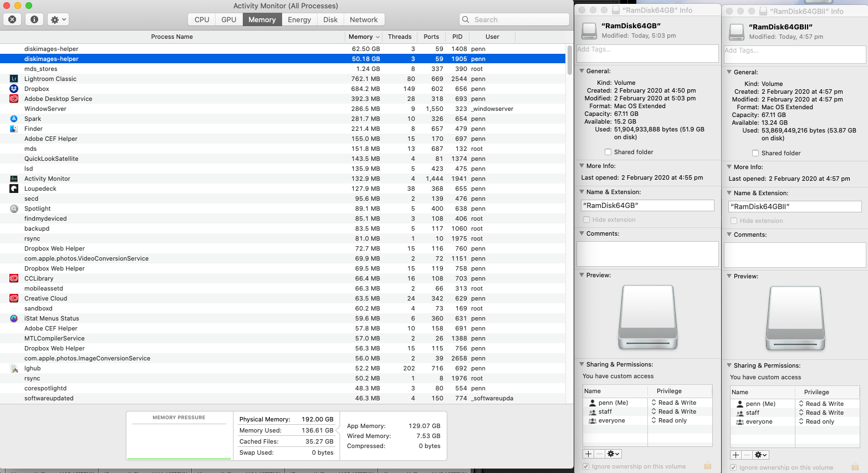Sort by Process Name column header
Screen dimensions: 868x473
[172, 37]
